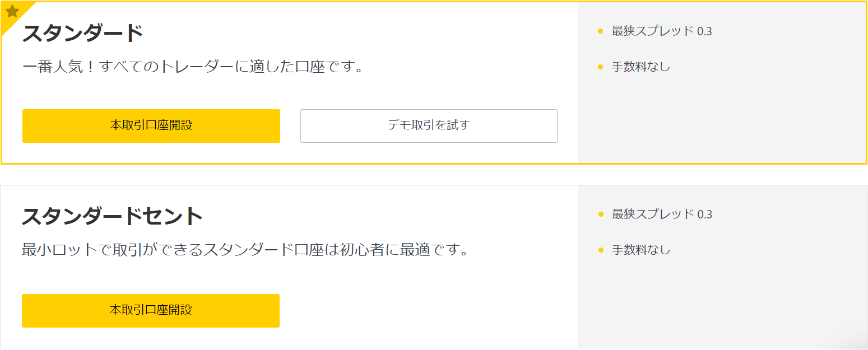
Task: Click the スタンダード account heading
Action: [83, 33]
